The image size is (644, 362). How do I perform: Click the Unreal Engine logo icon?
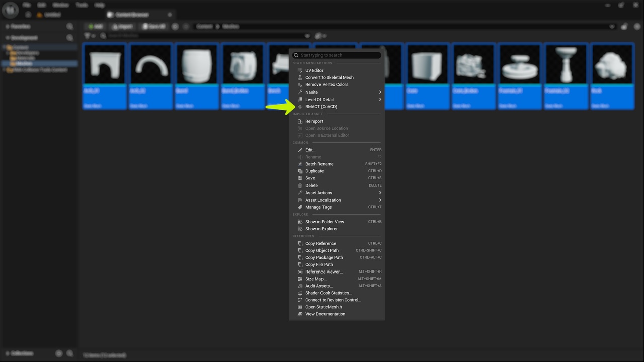click(10, 10)
